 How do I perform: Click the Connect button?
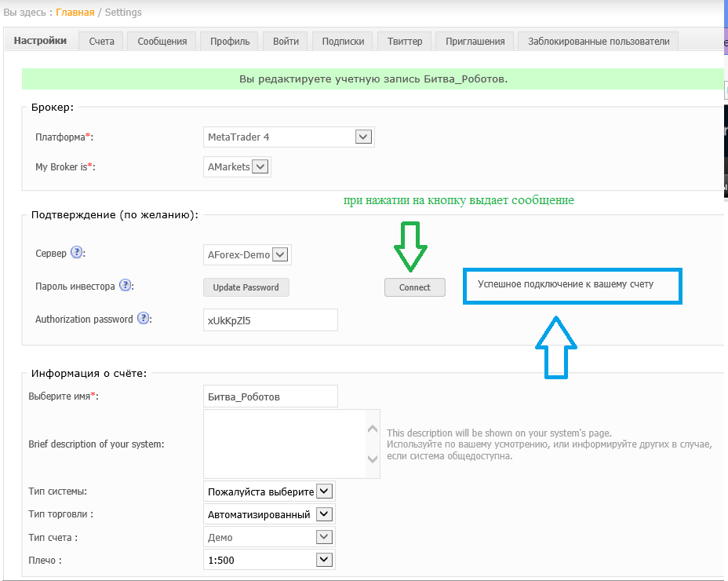(415, 287)
